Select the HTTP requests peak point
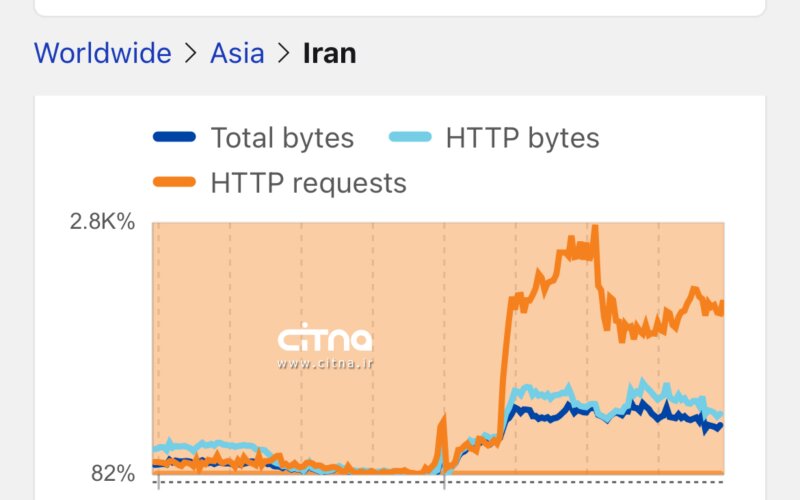 594,228
